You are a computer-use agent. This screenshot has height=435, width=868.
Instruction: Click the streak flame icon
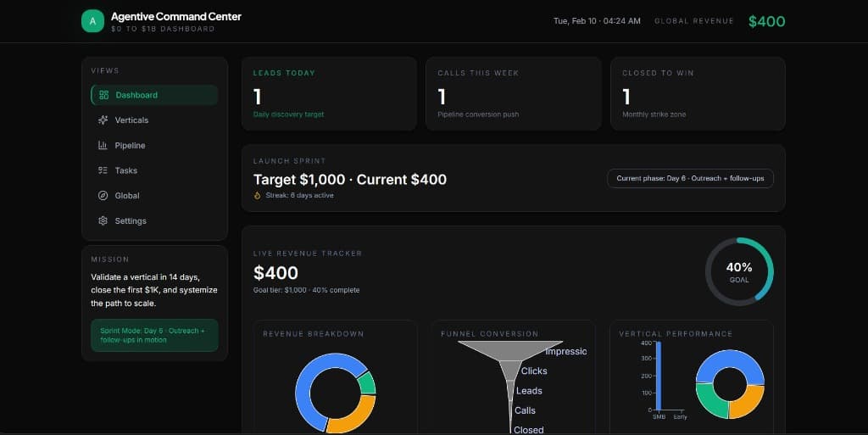coord(258,195)
